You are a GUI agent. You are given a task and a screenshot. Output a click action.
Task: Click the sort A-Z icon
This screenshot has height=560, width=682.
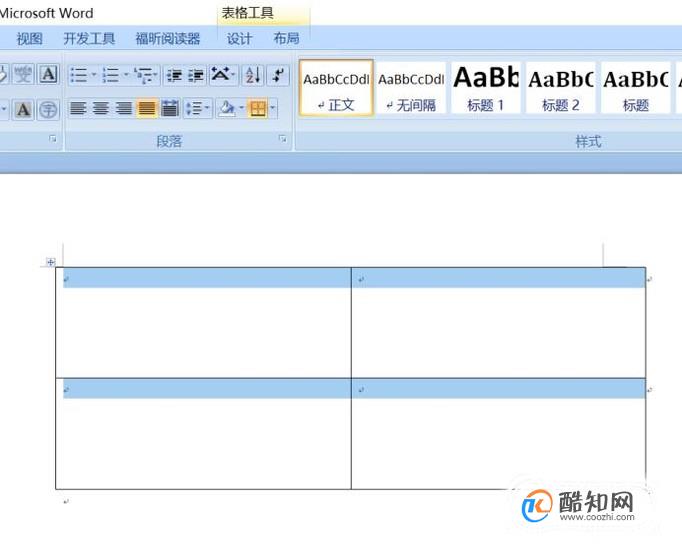pos(253,75)
